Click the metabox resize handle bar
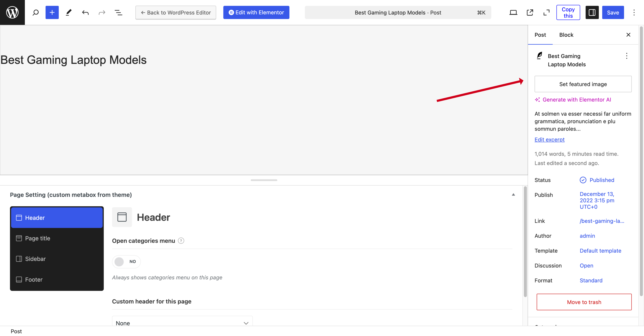Viewport: 644px width, 336px height. click(264, 180)
